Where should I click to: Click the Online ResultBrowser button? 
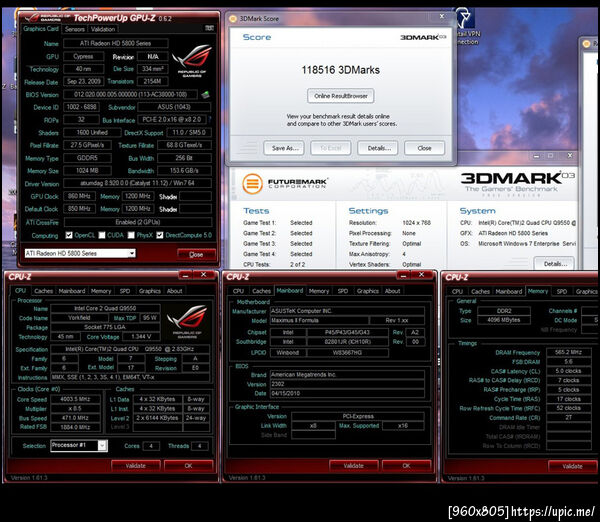tap(341, 96)
